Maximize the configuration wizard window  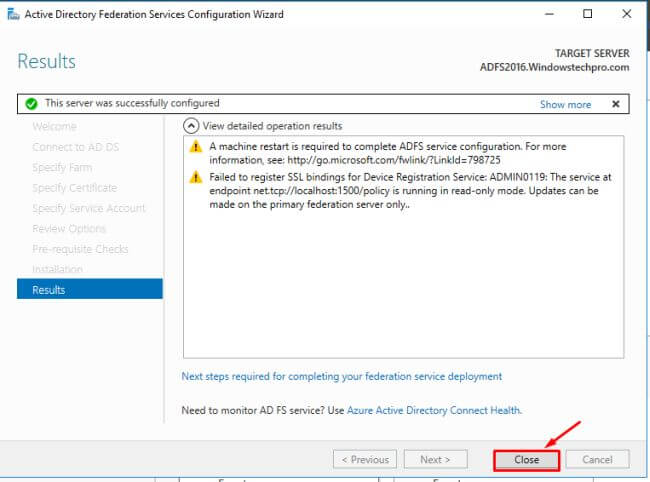click(587, 14)
